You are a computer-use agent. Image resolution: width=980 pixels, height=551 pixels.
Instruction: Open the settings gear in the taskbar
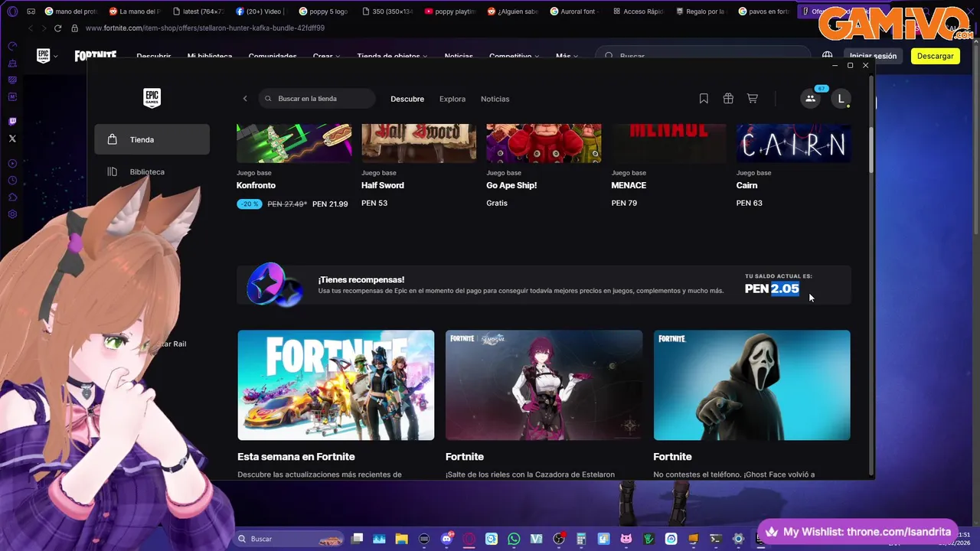click(738, 539)
